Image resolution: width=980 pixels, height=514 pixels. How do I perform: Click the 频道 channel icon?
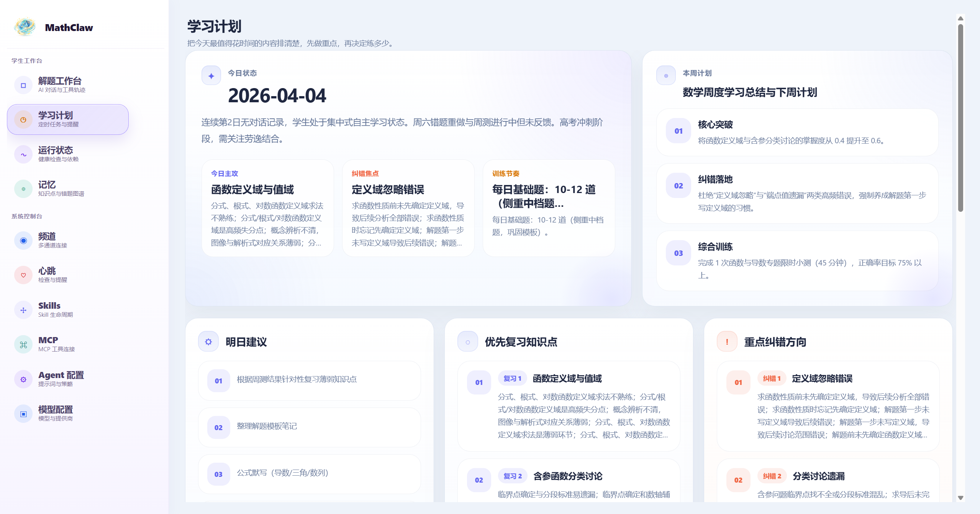point(23,241)
